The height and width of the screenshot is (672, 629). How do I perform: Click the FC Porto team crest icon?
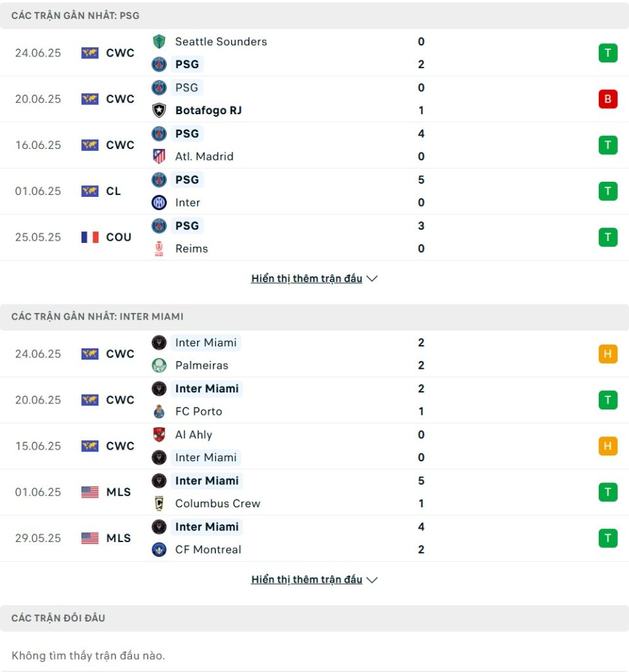(159, 411)
